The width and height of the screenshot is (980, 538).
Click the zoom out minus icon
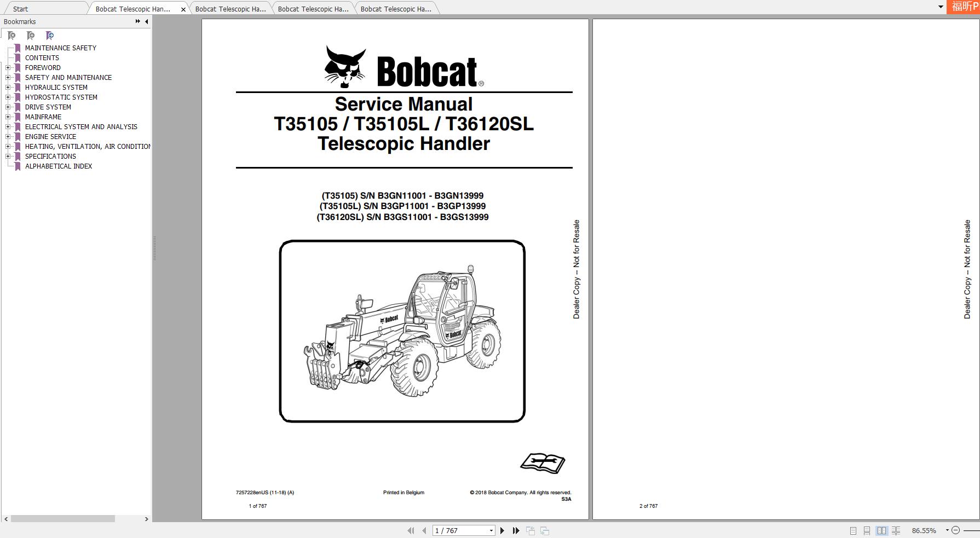pos(957,530)
